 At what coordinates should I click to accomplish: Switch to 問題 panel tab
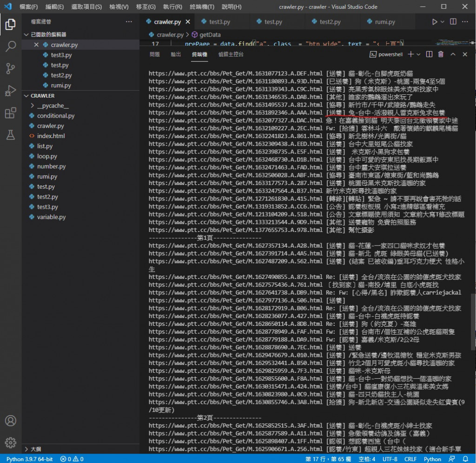(x=155, y=54)
